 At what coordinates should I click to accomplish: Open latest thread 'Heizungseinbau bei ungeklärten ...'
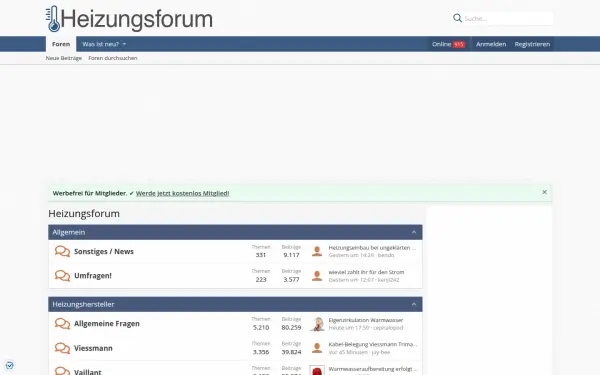pyautogui.click(x=372, y=248)
